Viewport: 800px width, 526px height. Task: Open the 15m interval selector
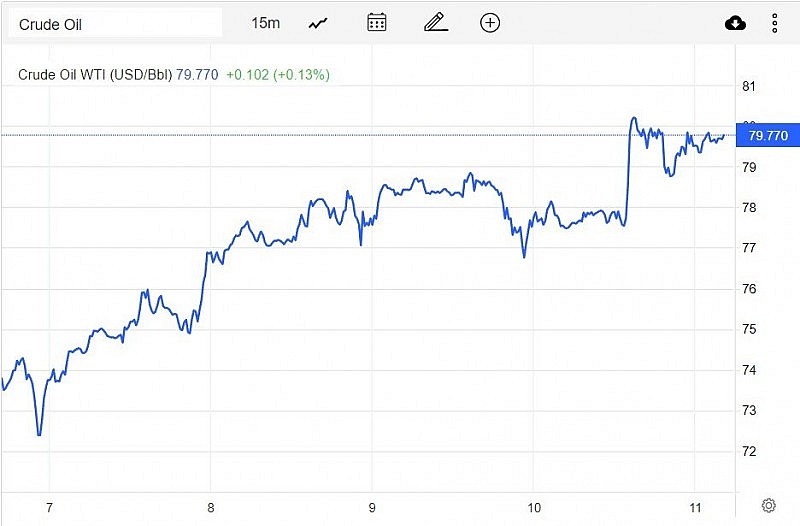click(266, 23)
